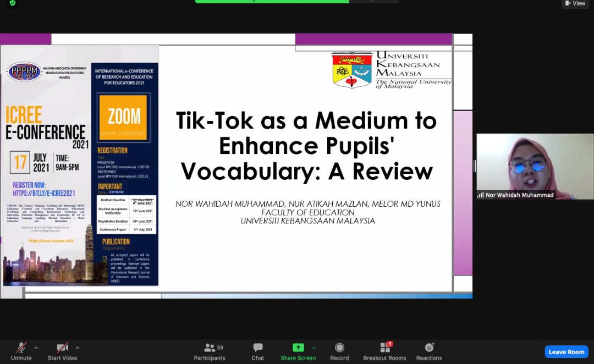
Task: Click the green encryption shield icon
Action: pyautogui.click(x=12, y=3)
